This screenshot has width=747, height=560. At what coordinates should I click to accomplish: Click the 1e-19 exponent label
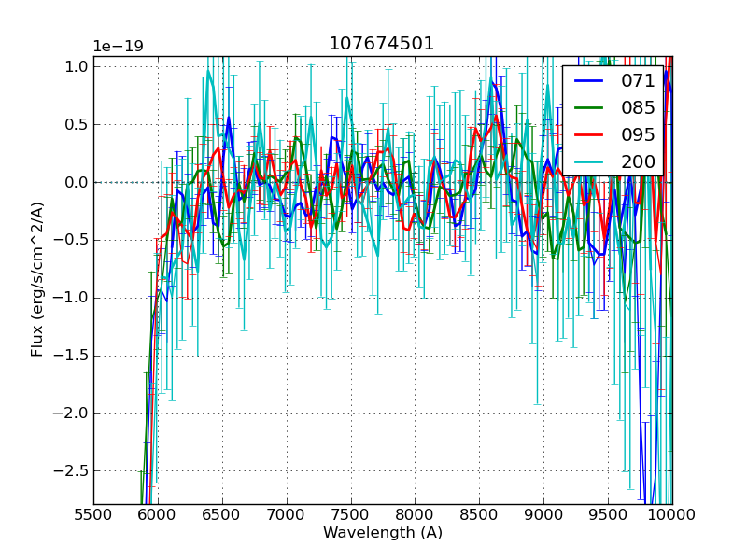[117, 47]
